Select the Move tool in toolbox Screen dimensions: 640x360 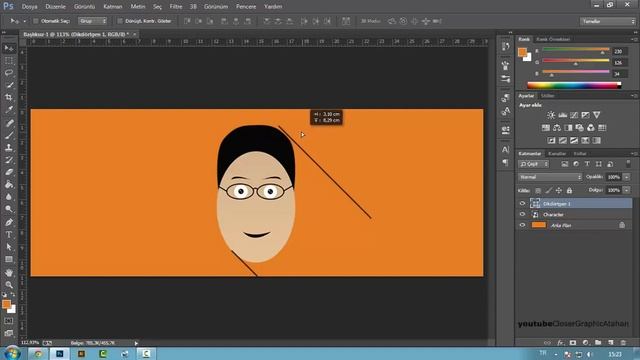point(9,48)
